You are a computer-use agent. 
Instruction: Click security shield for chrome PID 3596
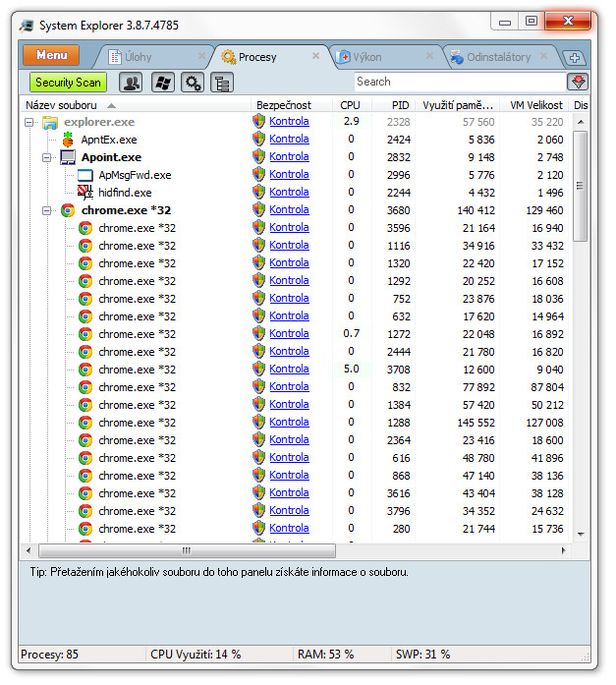click(x=259, y=227)
